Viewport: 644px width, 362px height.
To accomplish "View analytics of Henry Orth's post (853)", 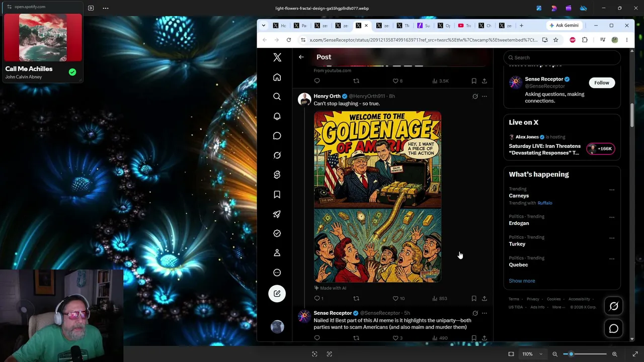I will pyautogui.click(x=440, y=299).
